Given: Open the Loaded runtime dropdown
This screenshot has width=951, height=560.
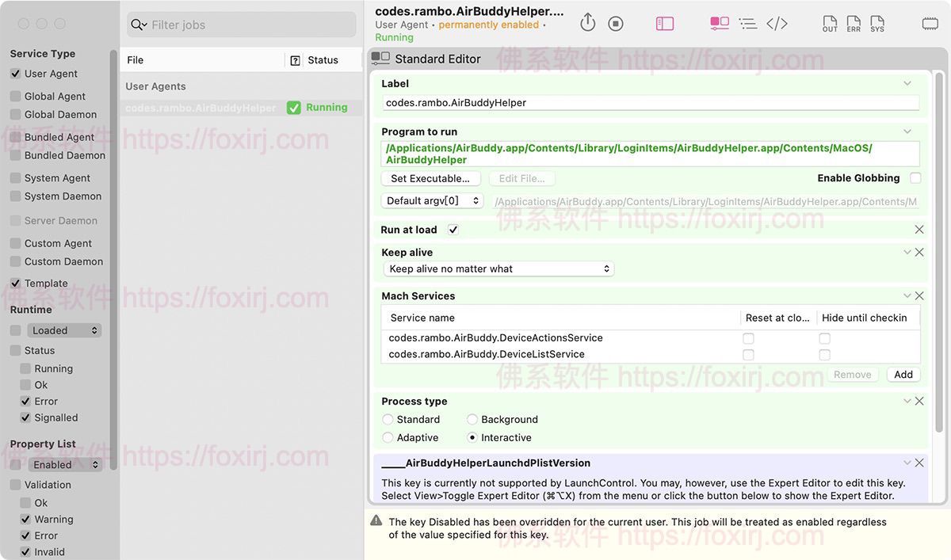Looking at the screenshot, I should pyautogui.click(x=64, y=330).
